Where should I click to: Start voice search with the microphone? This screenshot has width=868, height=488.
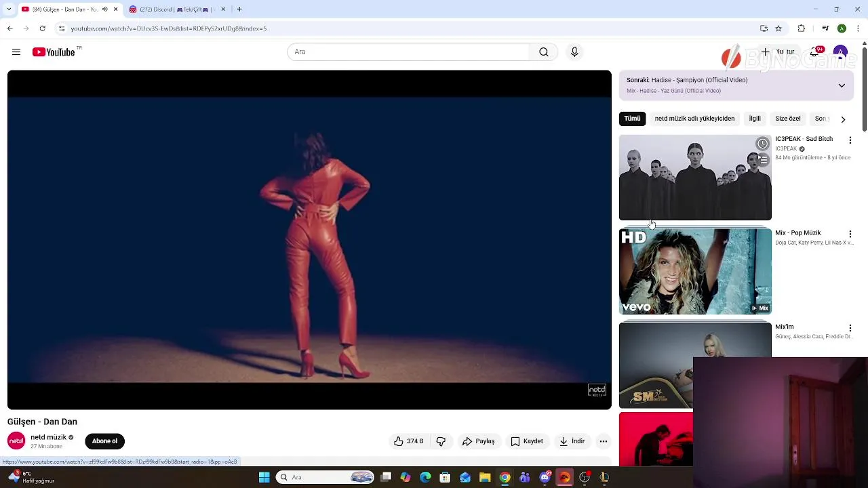(574, 52)
